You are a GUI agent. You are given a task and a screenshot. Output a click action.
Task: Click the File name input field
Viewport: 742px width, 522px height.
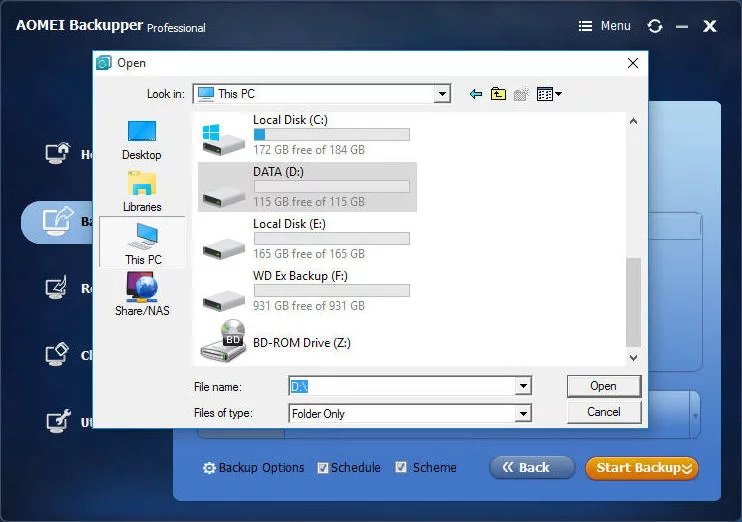402,386
